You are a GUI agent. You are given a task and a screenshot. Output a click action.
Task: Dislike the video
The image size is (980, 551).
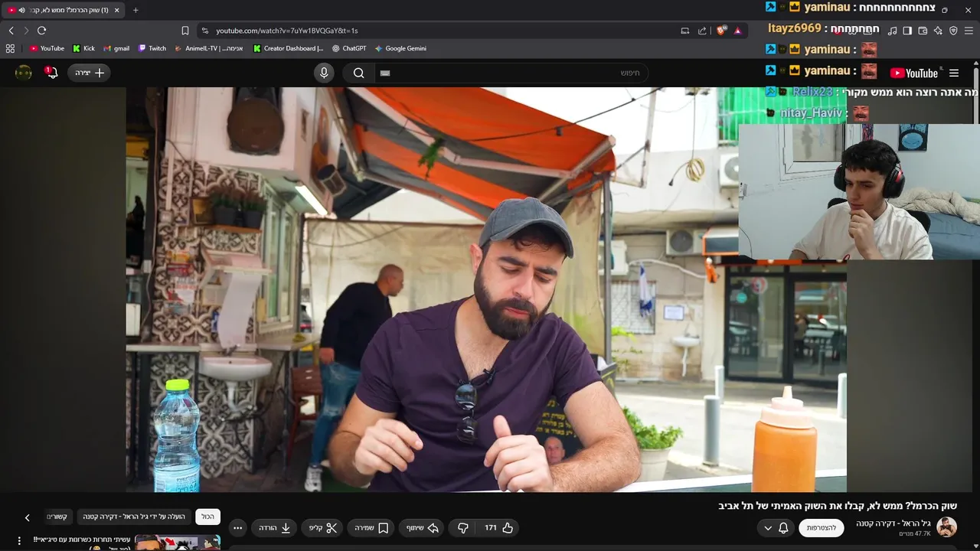pyautogui.click(x=463, y=528)
